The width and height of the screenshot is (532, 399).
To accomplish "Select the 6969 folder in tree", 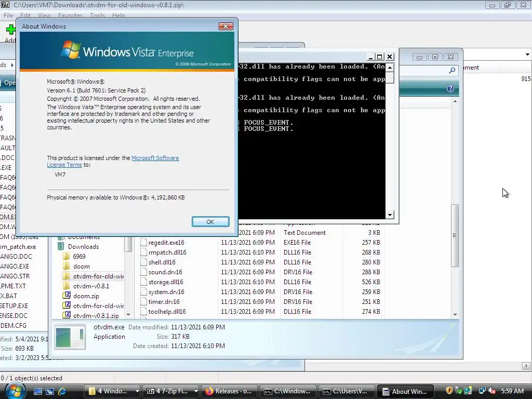I will (79, 257).
